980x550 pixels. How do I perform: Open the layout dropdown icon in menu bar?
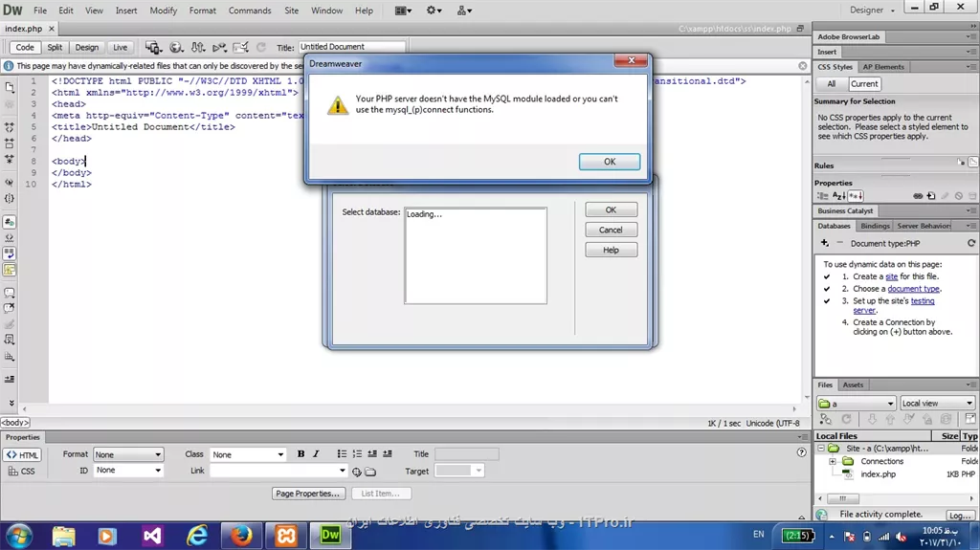[x=403, y=11]
